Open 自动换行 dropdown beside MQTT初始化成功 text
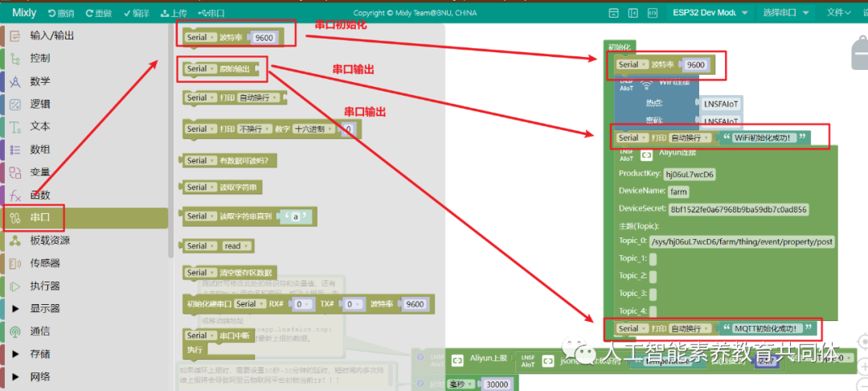868x391 pixels. coord(690,328)
